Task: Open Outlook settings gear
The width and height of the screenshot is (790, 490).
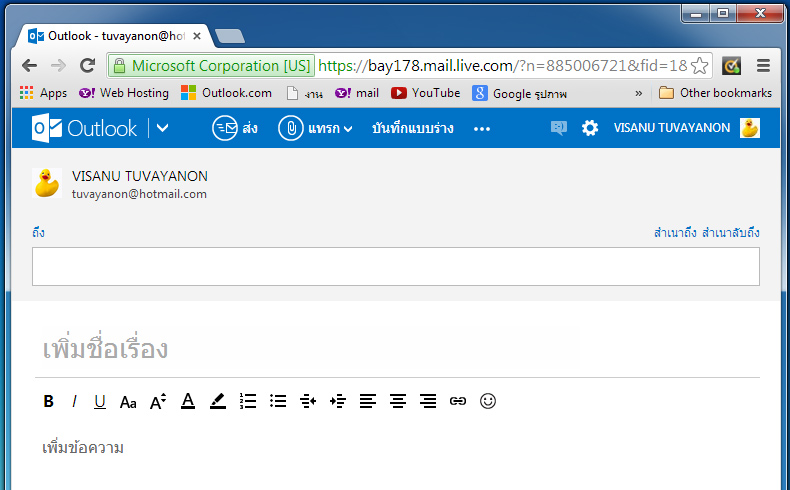Action: [x=590, y=128]
